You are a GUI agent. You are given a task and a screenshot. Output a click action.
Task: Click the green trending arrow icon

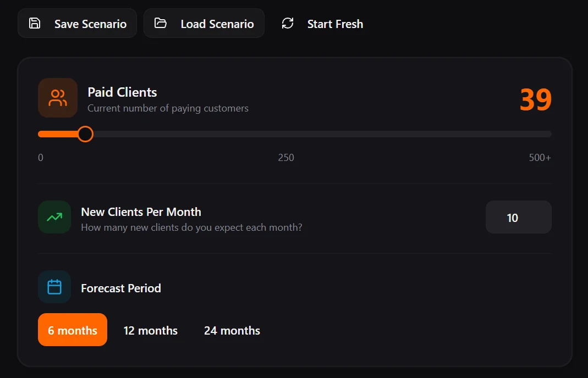click(x=54, y=217)
